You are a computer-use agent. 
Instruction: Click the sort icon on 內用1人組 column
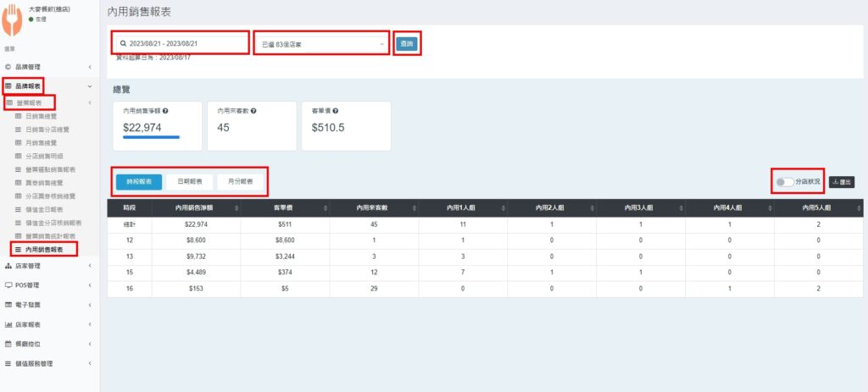(x=502, y=207)
